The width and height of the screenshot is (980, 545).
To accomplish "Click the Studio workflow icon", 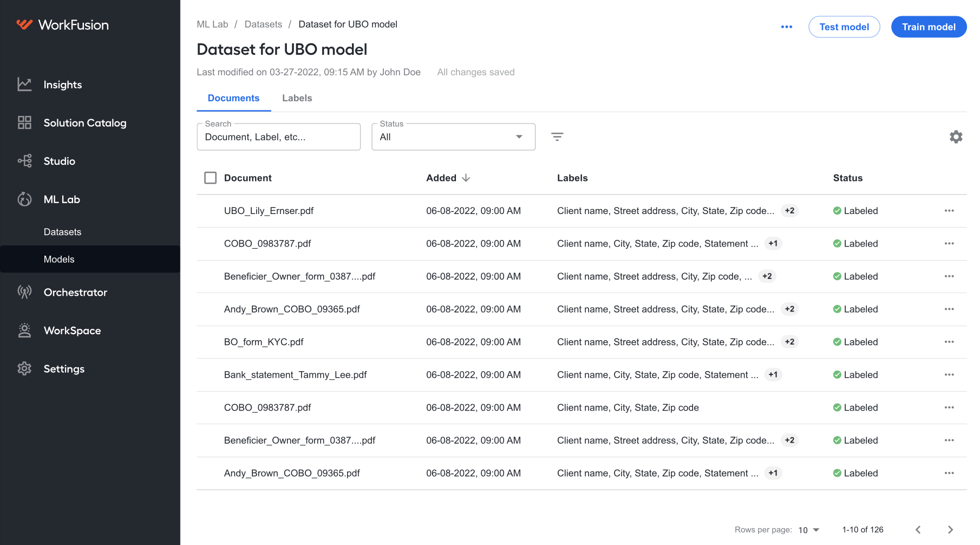I will coord(24,161).
